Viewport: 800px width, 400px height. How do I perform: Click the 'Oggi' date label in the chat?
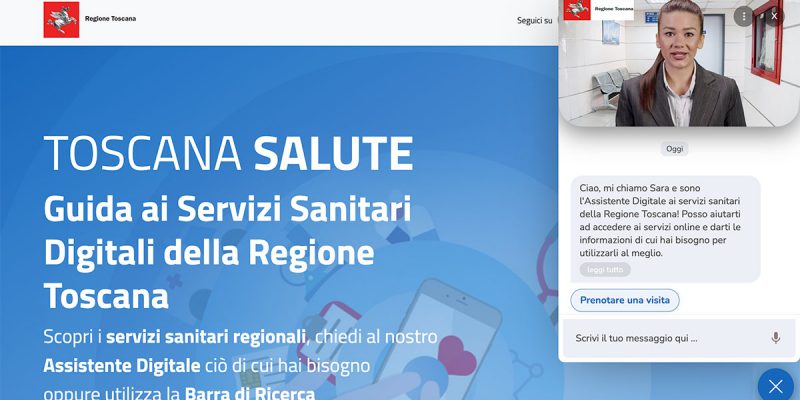(674, 149)
